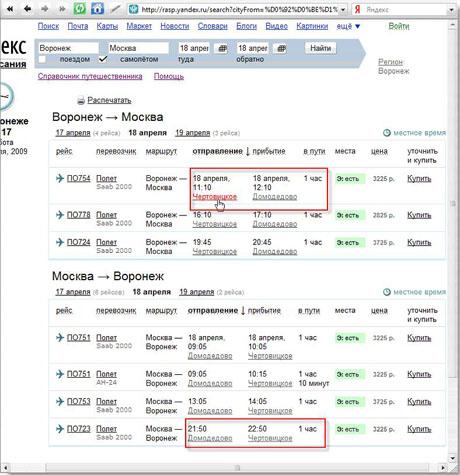Click the Yandex search engine icon

click(x=358, y=10)
